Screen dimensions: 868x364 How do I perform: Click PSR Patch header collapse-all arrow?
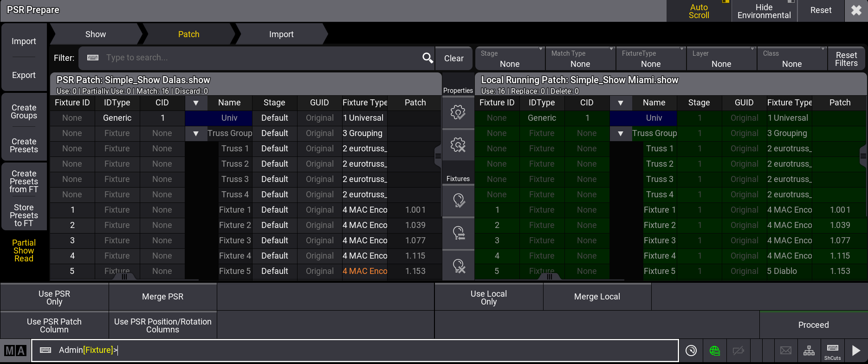pos(196,103)
